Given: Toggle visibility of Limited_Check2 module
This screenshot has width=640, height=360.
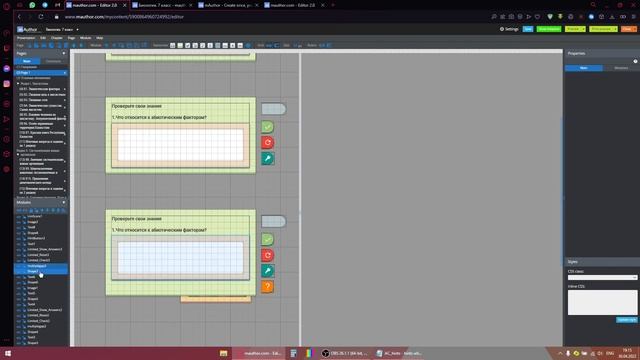Looking at the screenshot, I should click(19, 321).
